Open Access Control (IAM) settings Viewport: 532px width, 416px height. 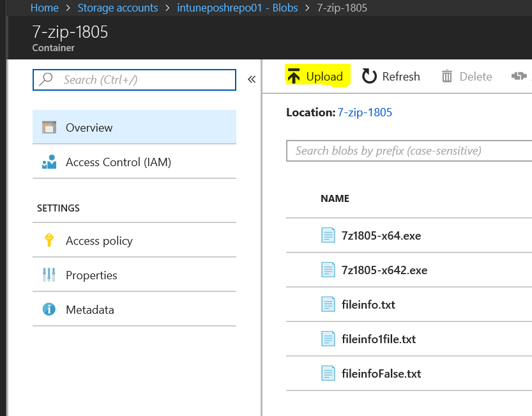(x=134, y=162)
